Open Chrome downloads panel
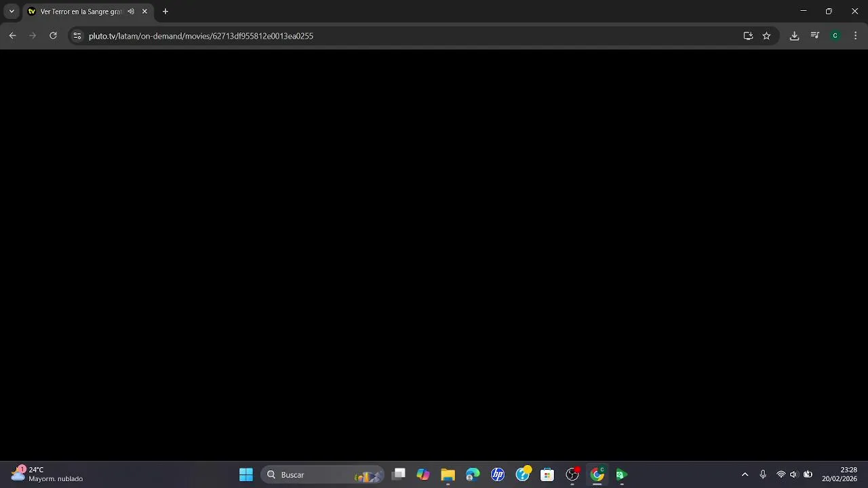Image resolution: width=868 pixels, height=488 pixels. (794, 36)
